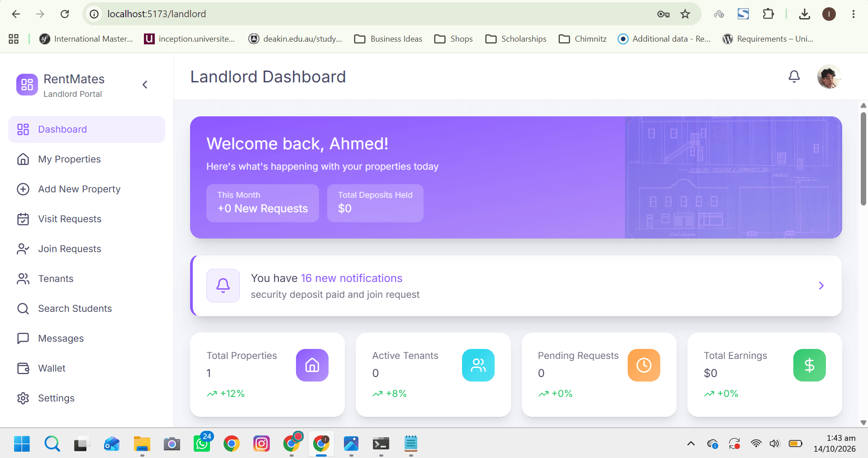Image resolution: width=868 pixels, height=458 pixels.
Task: Click the Active Tenants people icon
Action: 478,365
